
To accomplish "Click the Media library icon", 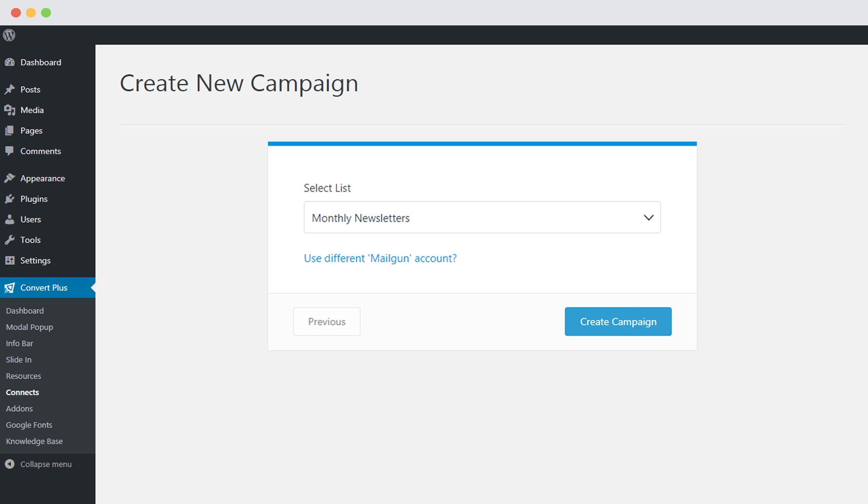I will tap(10, 110).
